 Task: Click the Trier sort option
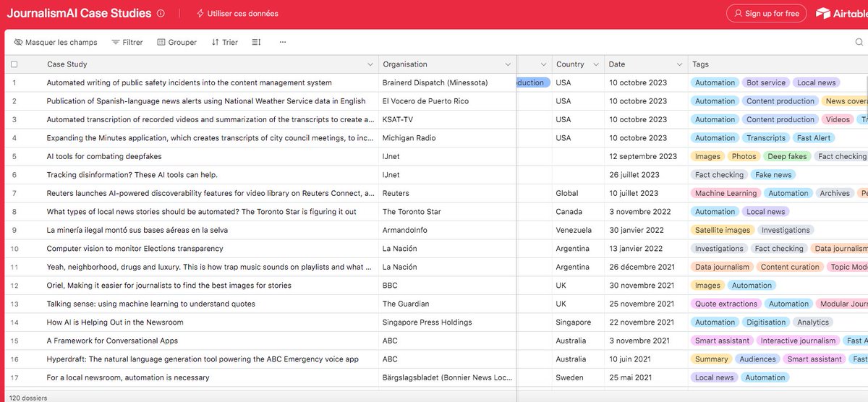click(225, 43)
